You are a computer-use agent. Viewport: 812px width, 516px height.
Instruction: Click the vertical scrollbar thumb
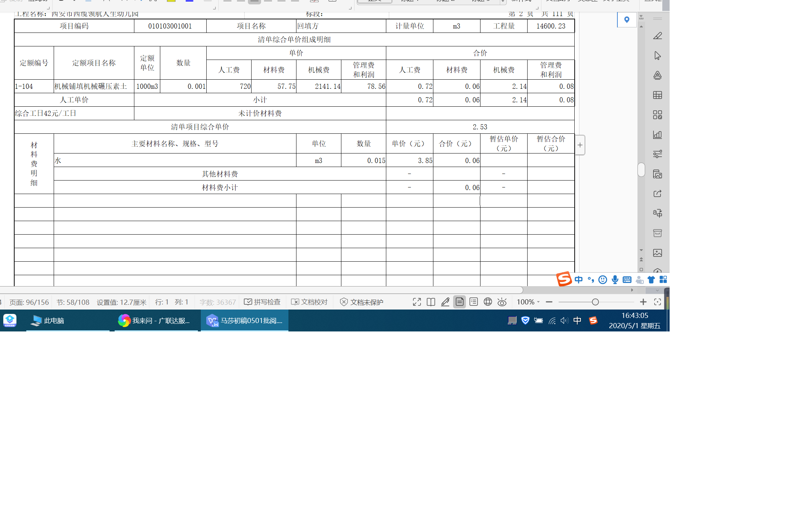click(641, 170)
